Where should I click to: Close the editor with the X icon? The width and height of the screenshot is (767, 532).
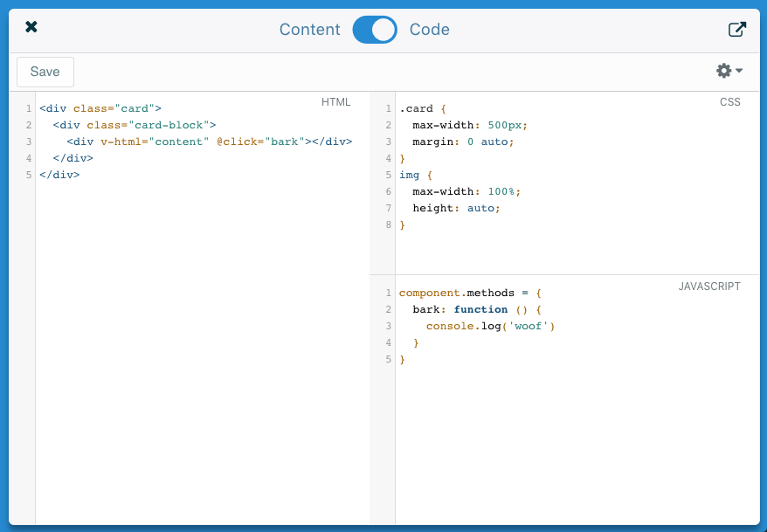click(31, 27)
